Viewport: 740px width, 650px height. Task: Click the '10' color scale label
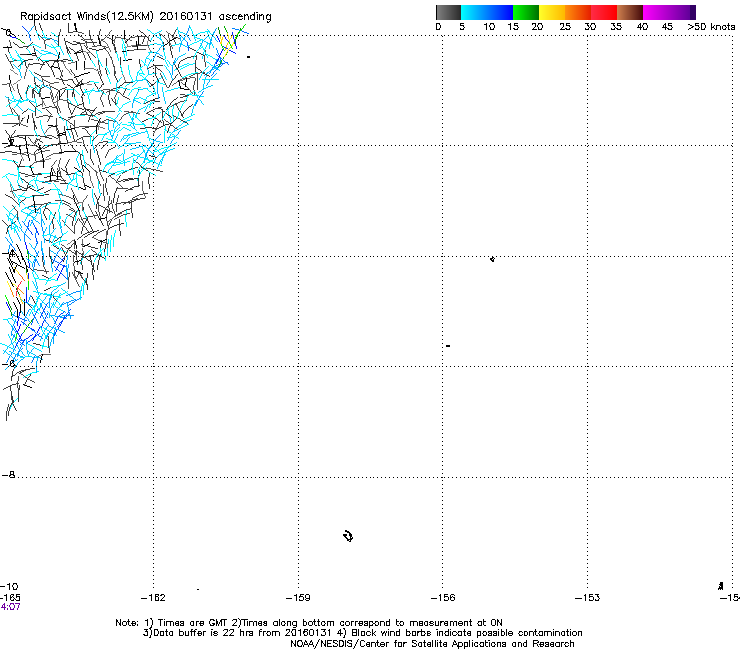pos(489,27)
